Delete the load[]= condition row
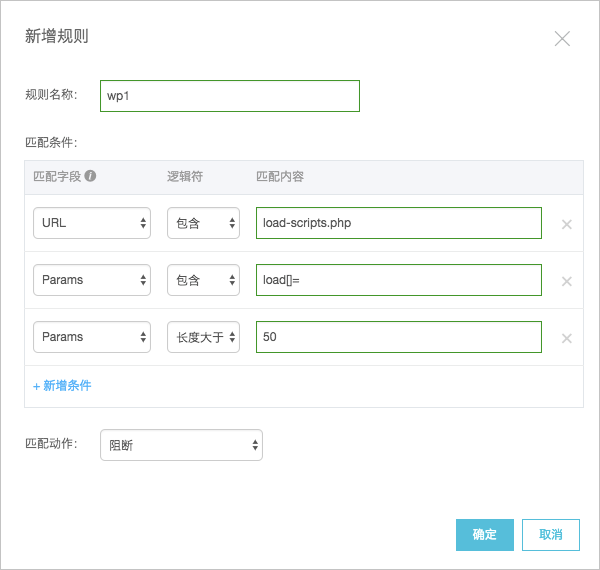The image size is (600, 570). (566, 281)
